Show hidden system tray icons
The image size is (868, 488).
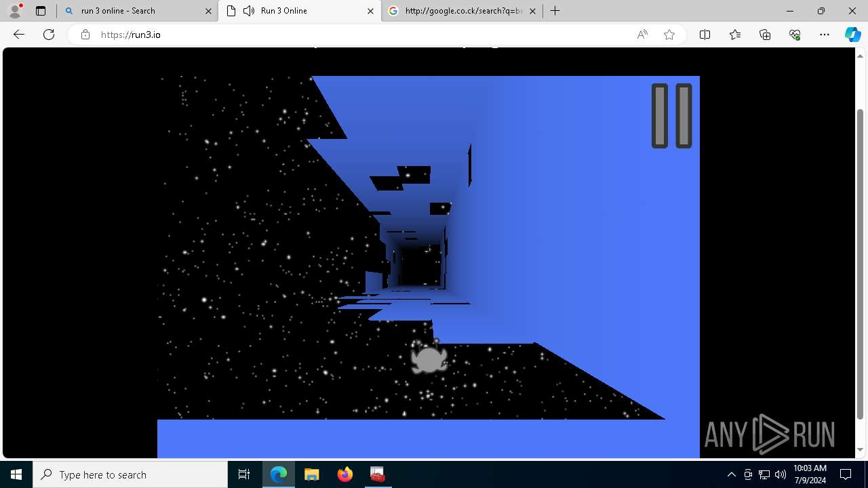(731, 474)
